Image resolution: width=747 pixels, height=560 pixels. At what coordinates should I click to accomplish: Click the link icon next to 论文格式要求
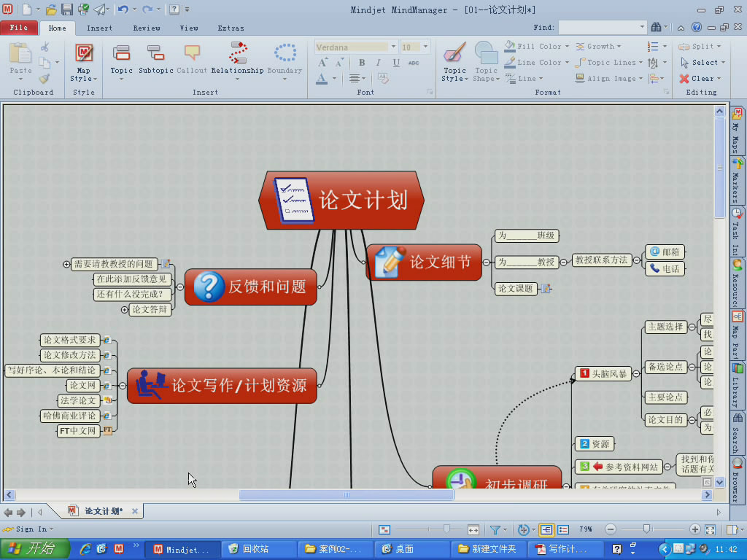(x=107, y=340)
